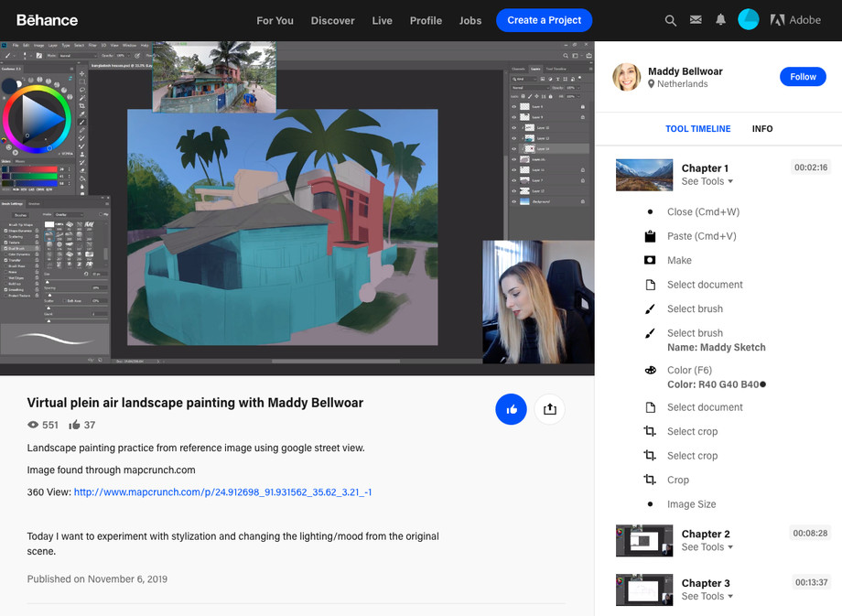
Task: Click the user profile avatar in header
Action: (x=749, y=20)
